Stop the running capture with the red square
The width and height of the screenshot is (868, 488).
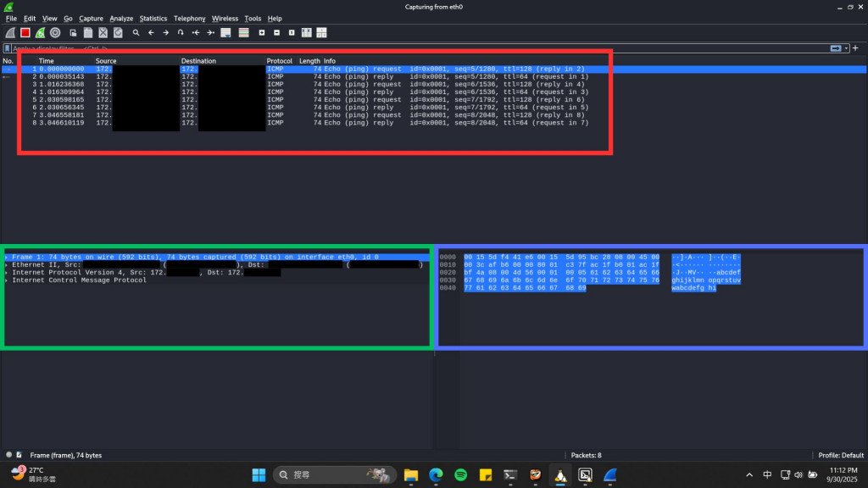click(25, 33)
